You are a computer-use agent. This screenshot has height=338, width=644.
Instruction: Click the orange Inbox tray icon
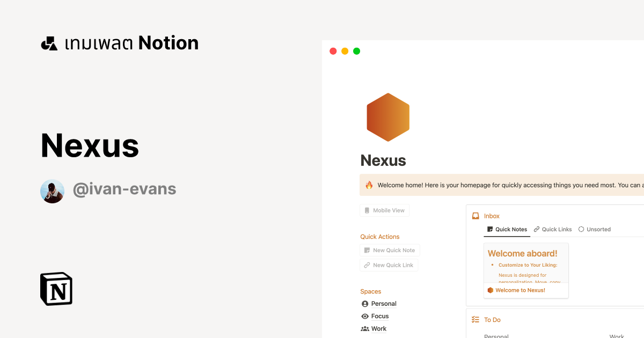475,216
